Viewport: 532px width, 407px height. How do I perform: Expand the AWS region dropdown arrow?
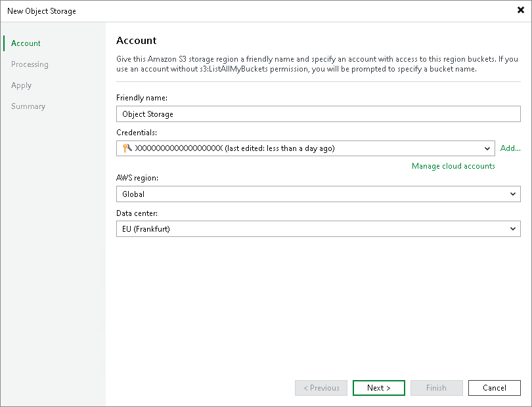click(x=513, y=194)
